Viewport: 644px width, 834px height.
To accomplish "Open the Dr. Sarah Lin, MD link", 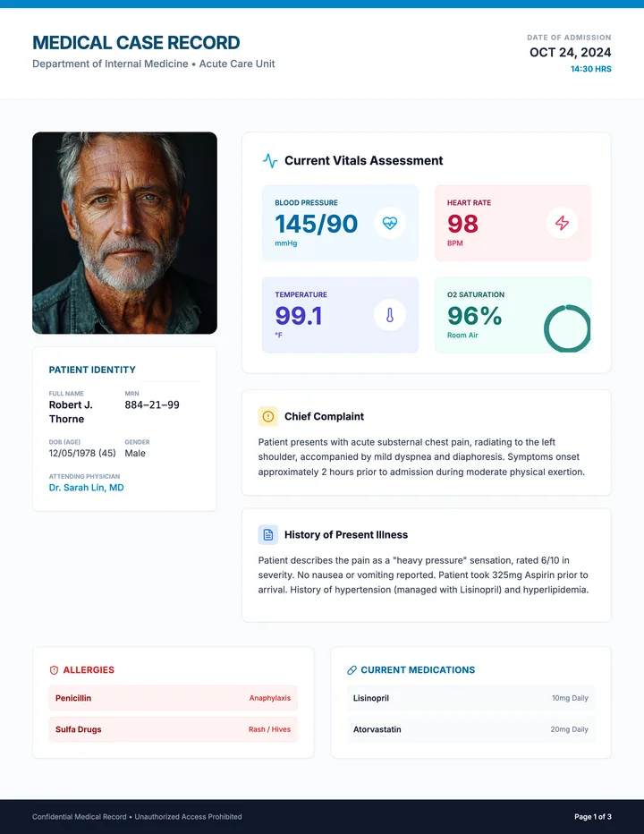I will click(x=86, y=487).
